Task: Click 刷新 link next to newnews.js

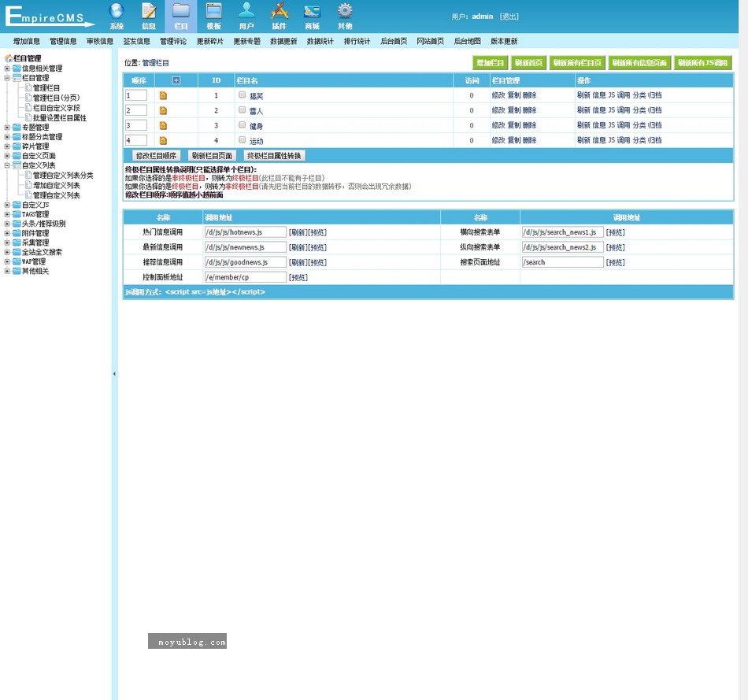Action: (x=298, y=247)
